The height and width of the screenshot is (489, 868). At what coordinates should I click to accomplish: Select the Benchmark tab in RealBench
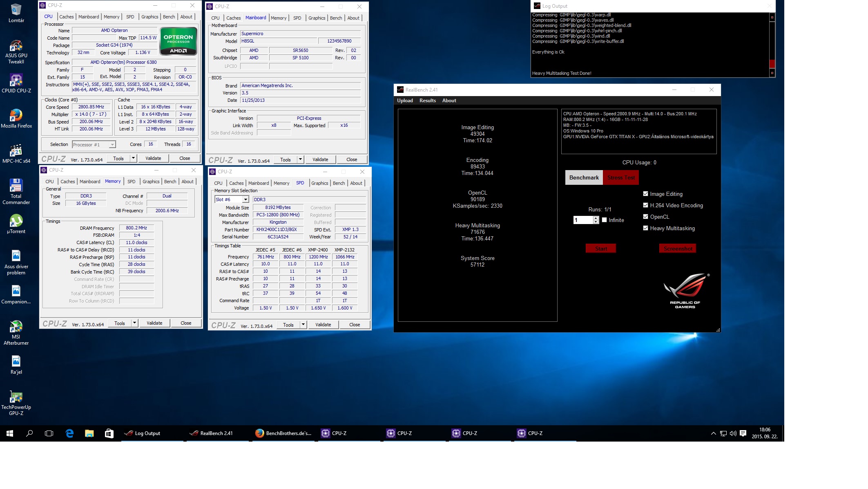[x=584, y=177]
